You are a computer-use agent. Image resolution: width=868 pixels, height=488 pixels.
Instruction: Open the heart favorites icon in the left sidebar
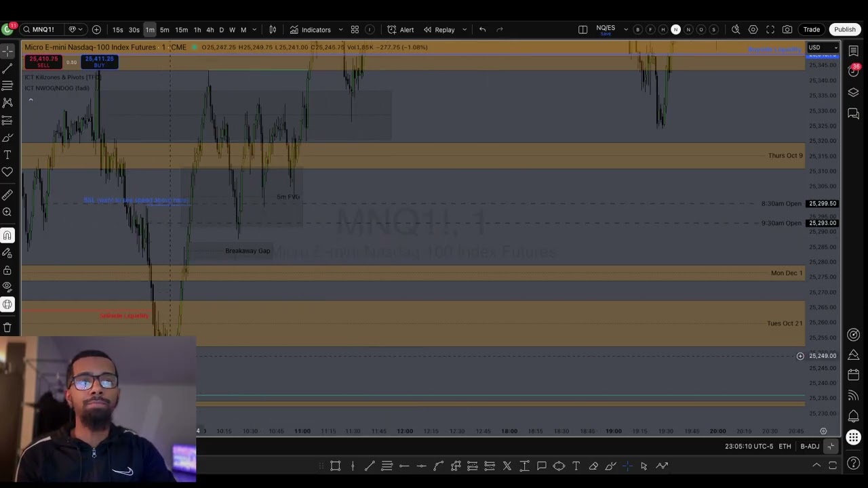click(7, 172)
